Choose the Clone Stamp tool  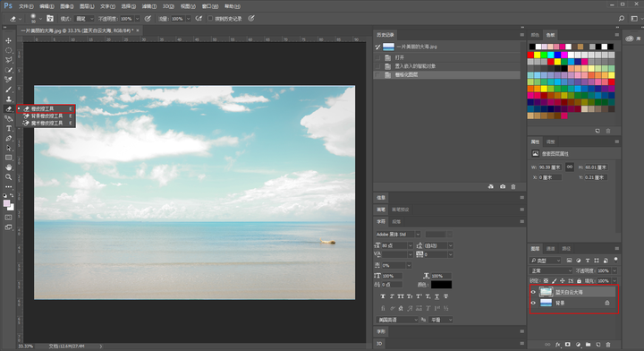coord(9,99)
